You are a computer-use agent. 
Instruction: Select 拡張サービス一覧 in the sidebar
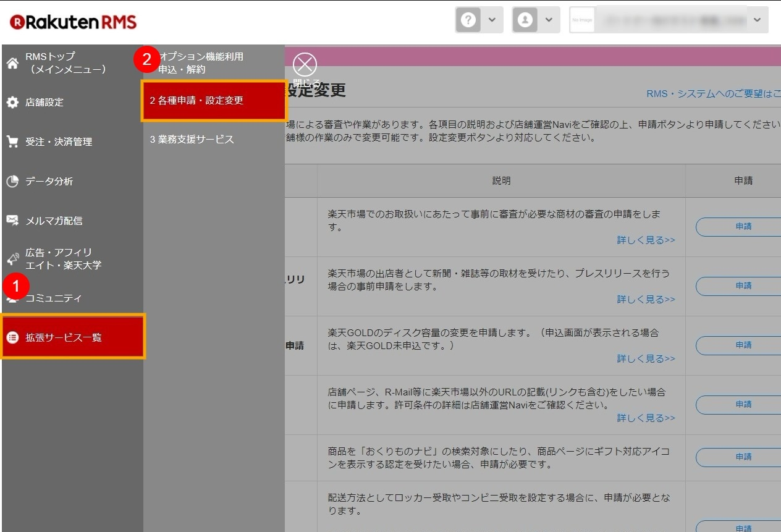tap(74, 337)
